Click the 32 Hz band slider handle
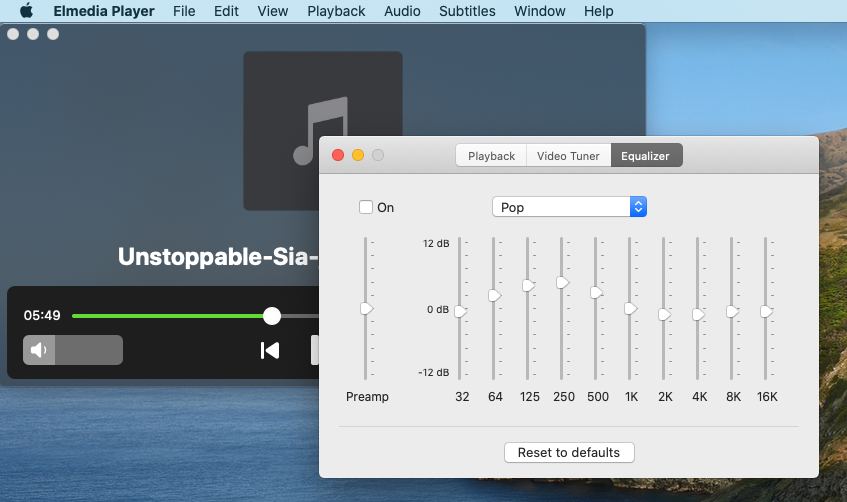 [460, 312]
